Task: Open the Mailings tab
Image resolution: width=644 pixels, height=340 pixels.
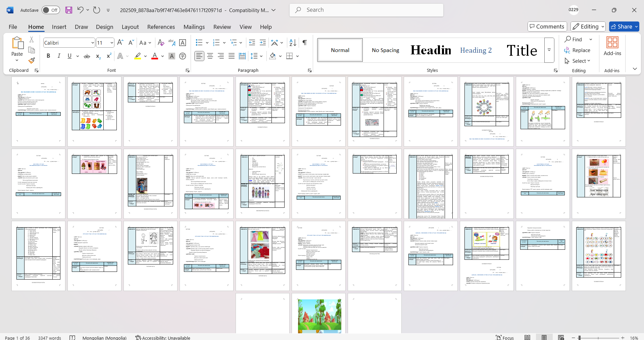Action: pos(194,27)
